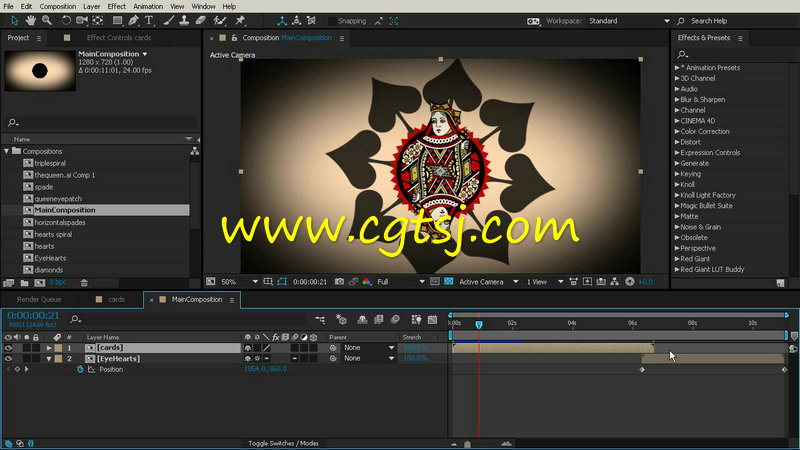
Task: Switch to the Render Queue tab
Action: pyautogui.click(x=39, y=299)
